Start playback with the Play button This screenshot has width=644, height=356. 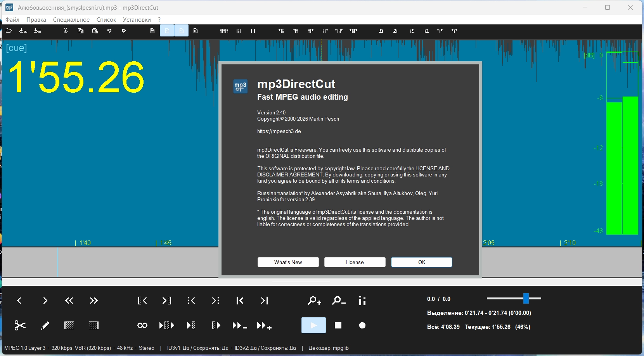[x=313, y=325]
